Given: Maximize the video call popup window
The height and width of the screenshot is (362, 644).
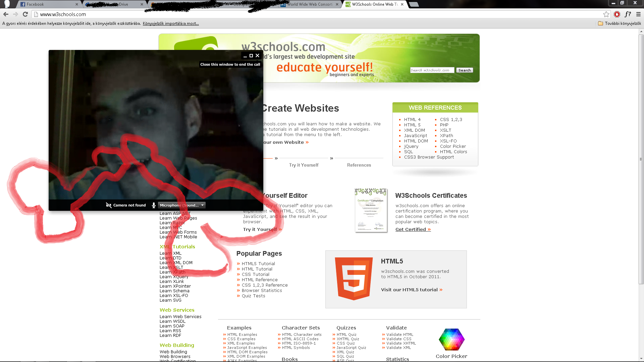Looking at the screenshot, I should (251, 56).
